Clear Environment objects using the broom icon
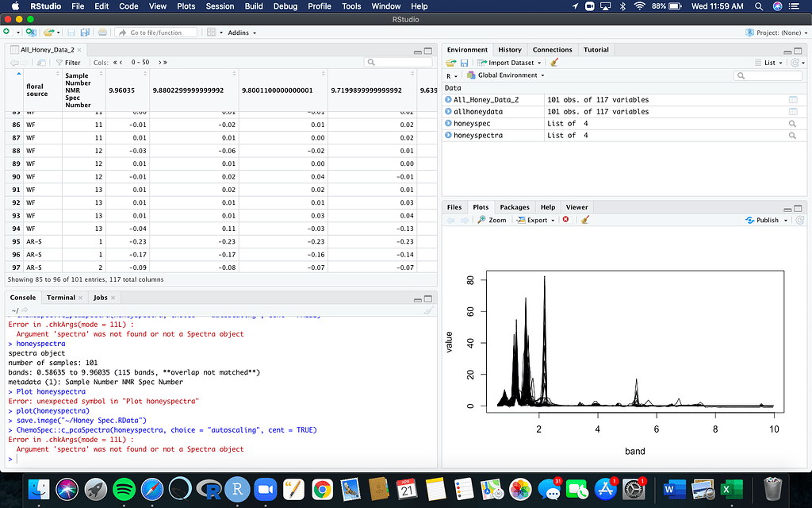 [x=554, y=62]
